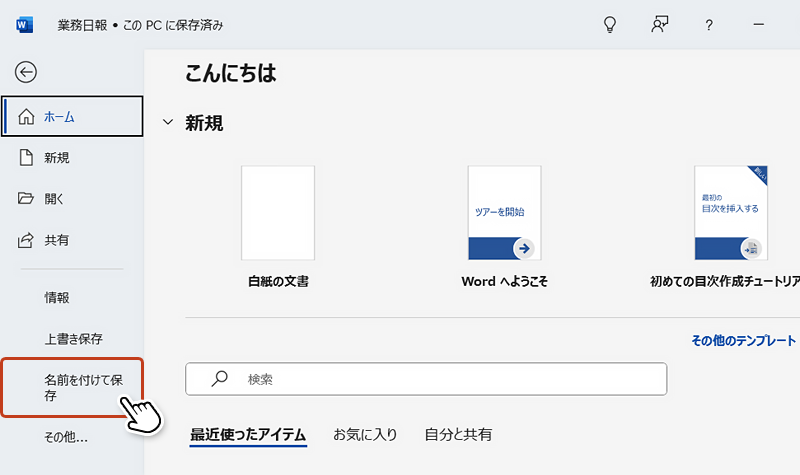Screen dimensions: 800x475
Task: Open the feedback person icon
Action: [659, 24]
